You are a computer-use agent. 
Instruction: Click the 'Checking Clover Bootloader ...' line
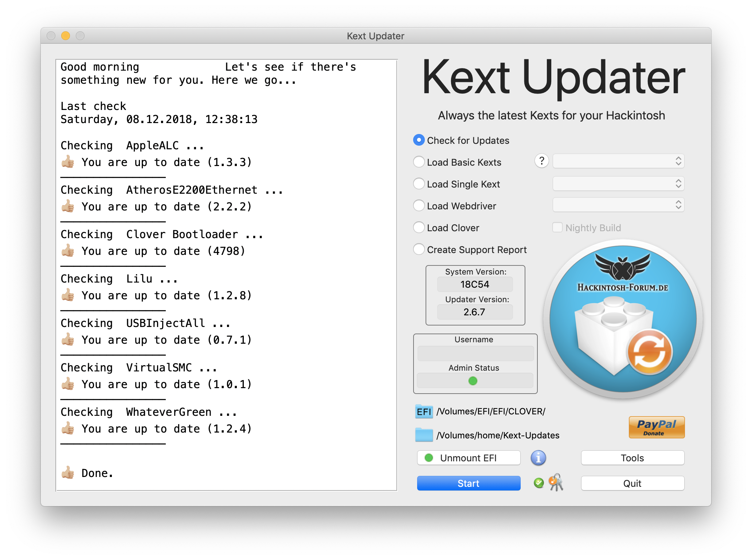coord(162,234)
